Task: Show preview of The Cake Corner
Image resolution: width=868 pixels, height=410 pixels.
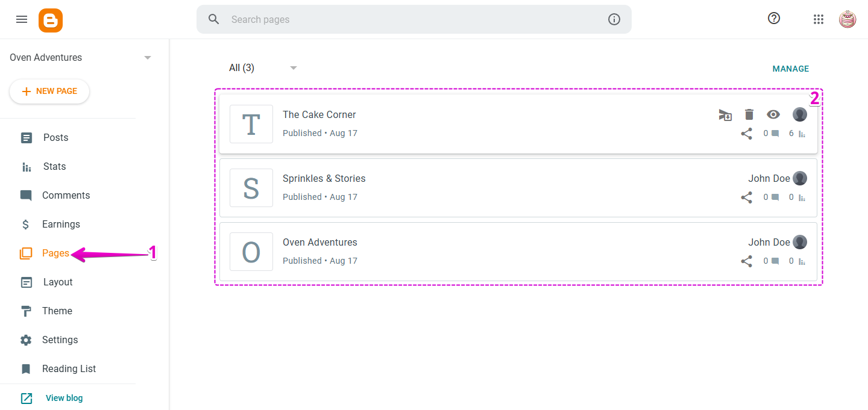Action: pos(773,114)
